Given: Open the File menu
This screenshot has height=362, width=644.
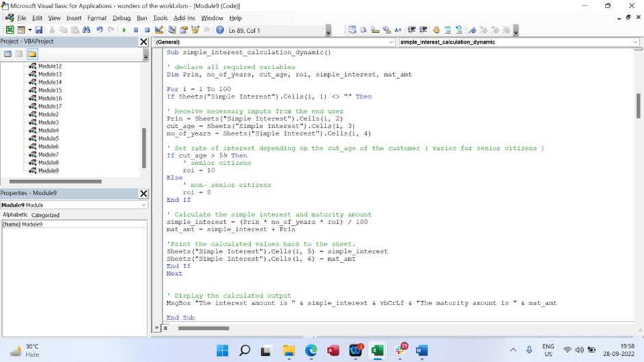Looking at the screenshot, I should 21,18.
